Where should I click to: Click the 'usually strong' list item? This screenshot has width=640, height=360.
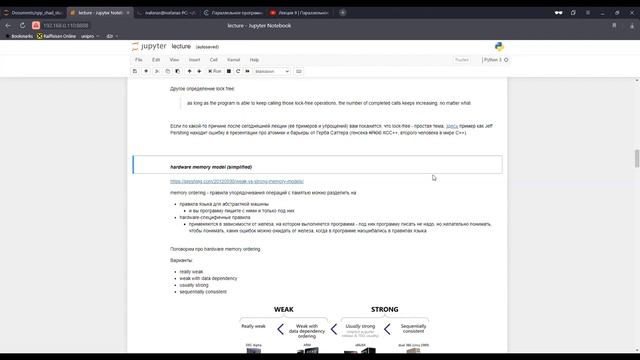coord(194,285)
